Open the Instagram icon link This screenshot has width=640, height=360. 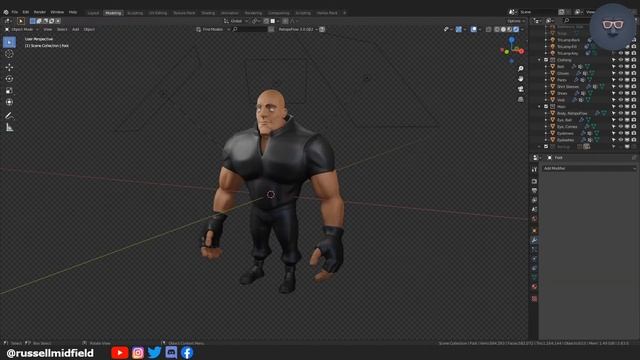point(138,353)
